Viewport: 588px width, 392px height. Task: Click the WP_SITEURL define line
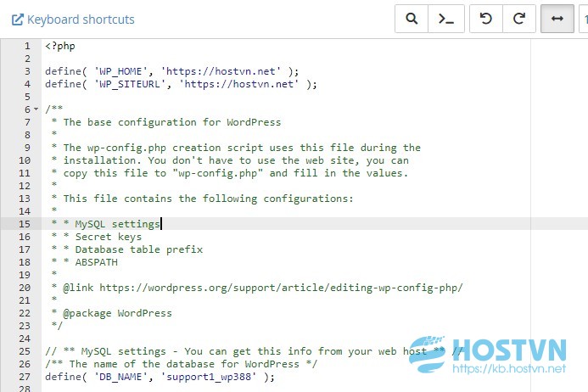click(x=181, y=84)
